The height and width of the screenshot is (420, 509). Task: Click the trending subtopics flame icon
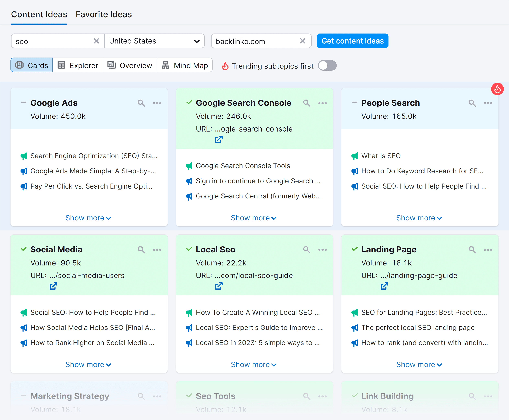point(227,66)
